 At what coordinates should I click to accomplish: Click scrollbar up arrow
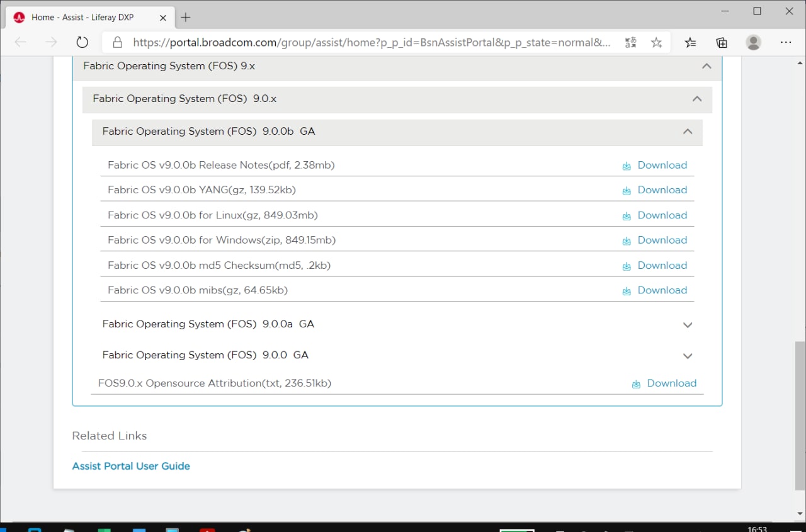click(x=800, y=64)
